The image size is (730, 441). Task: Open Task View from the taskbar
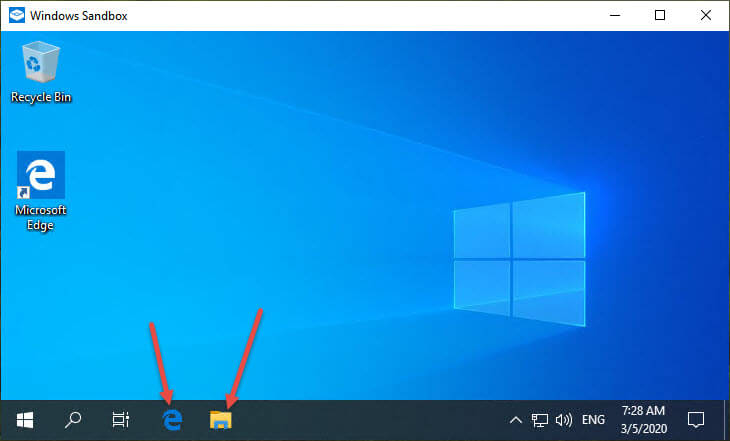tap(121, 420)
